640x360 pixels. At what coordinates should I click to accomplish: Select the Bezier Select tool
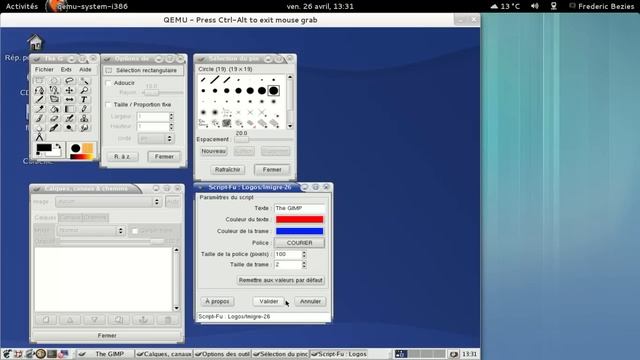(x=39, y=90)
